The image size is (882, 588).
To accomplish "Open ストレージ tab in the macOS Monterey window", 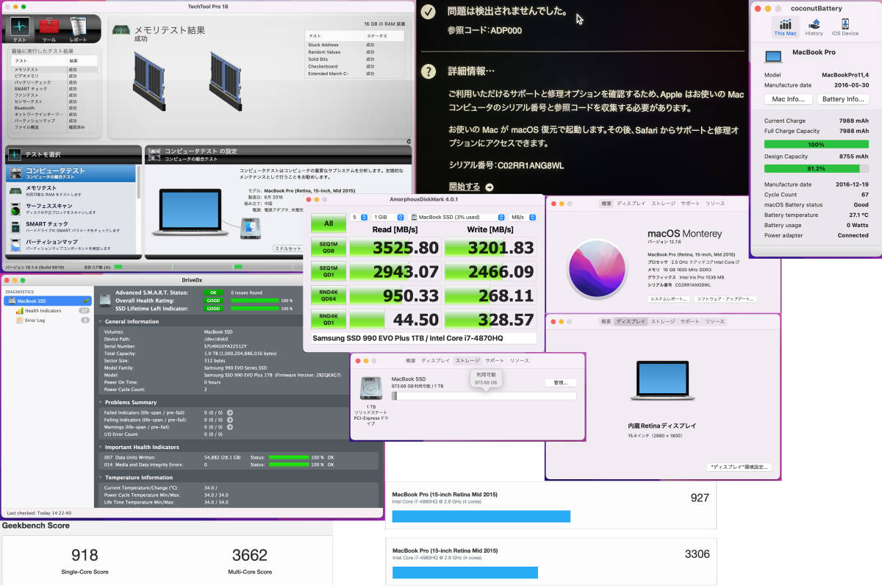I will coord(662,204).
